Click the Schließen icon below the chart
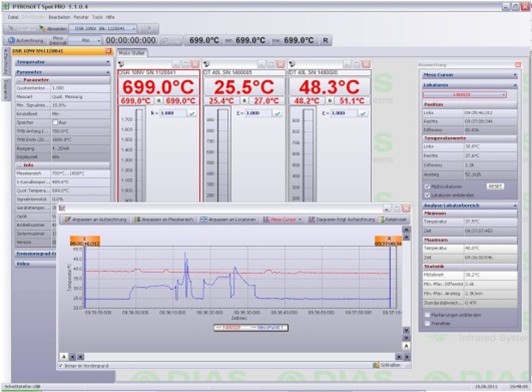 pos(376,365)
